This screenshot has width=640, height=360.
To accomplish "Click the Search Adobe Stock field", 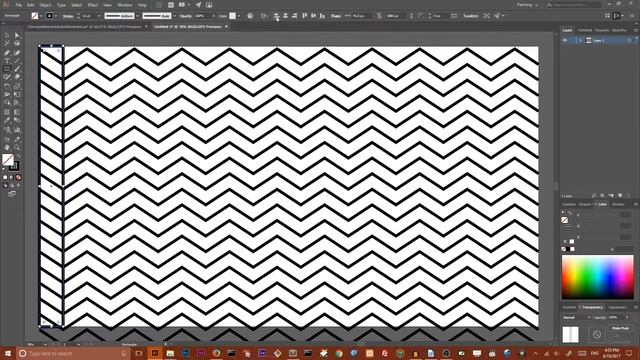I will tap(573, 5).
